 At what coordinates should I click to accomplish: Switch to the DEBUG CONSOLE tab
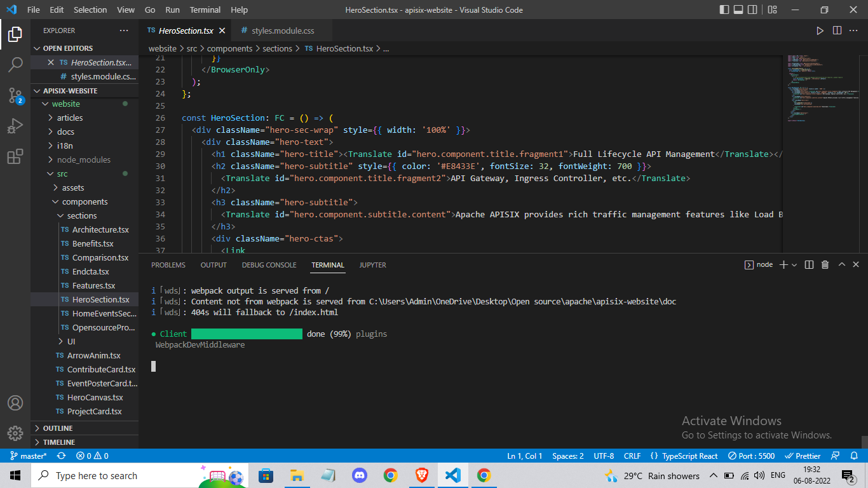(269, 265)
